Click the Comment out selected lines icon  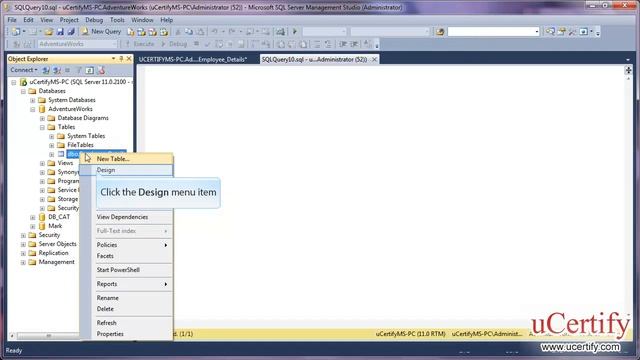[x=317, y=44]
